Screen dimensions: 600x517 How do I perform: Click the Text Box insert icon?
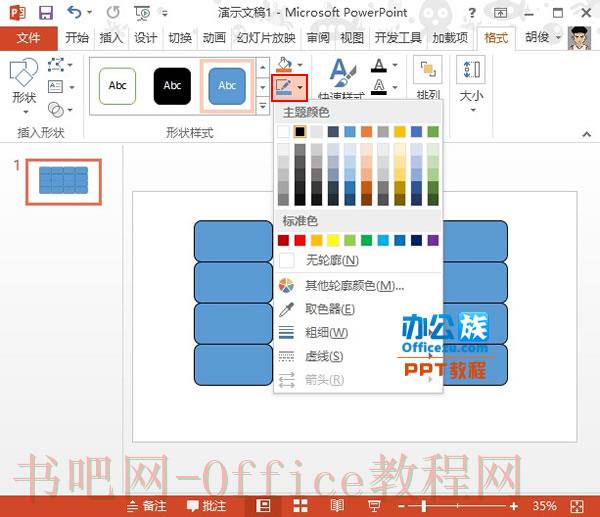pyautogui.click(x=55, y=87)
